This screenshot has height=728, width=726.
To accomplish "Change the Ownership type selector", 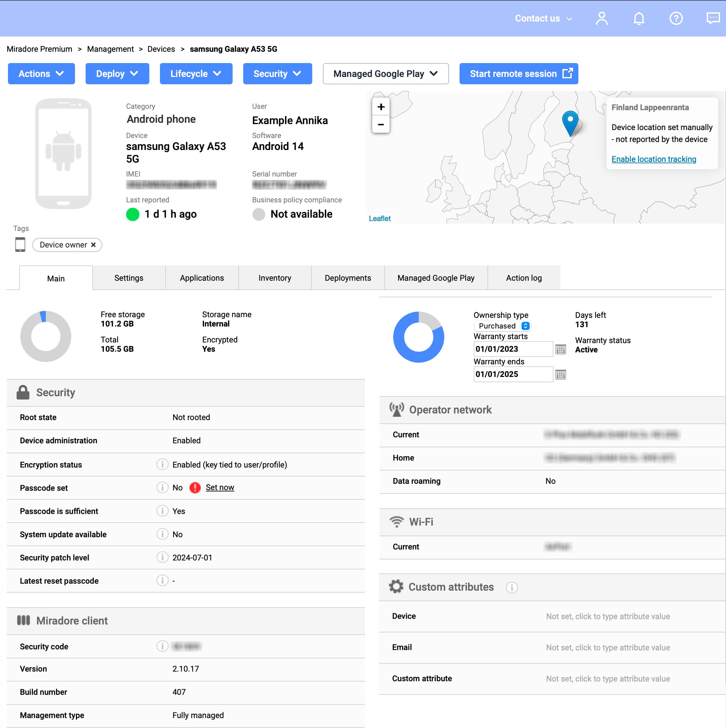I will tap(503, 326).
